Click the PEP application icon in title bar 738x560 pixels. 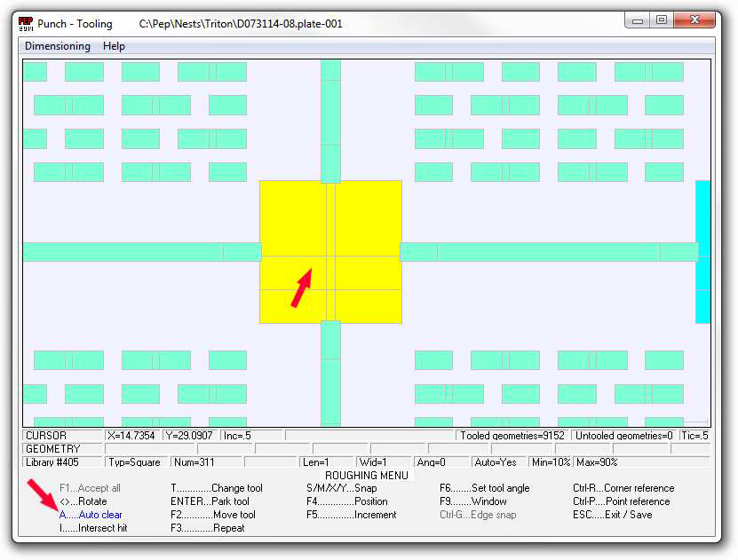pos(26,23)
